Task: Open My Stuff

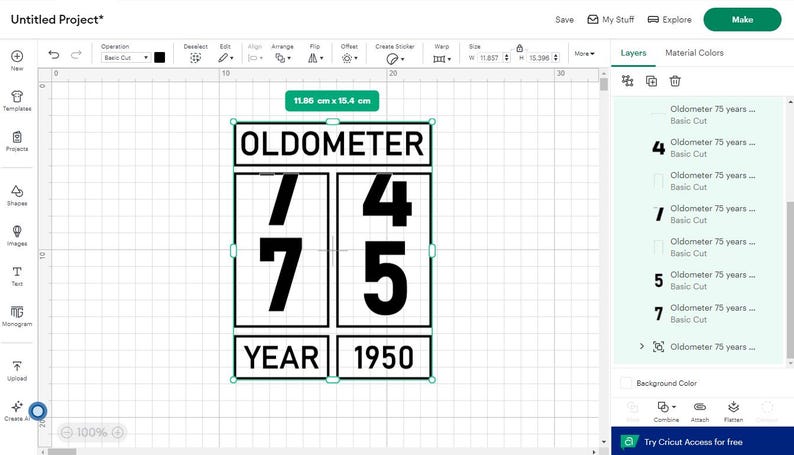Action: pyautogui.click(x=610, y=20)
